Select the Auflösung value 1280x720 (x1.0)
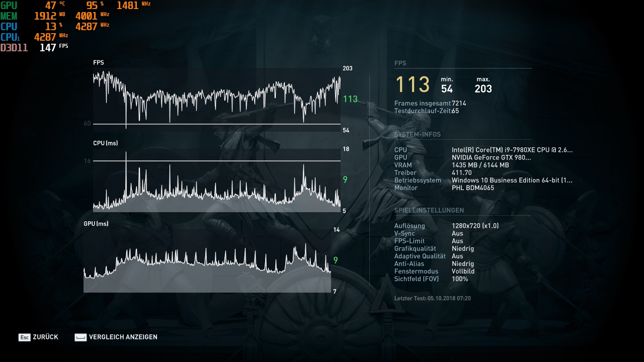The width and height of the screenshot is (644, 362). point(475,226)
